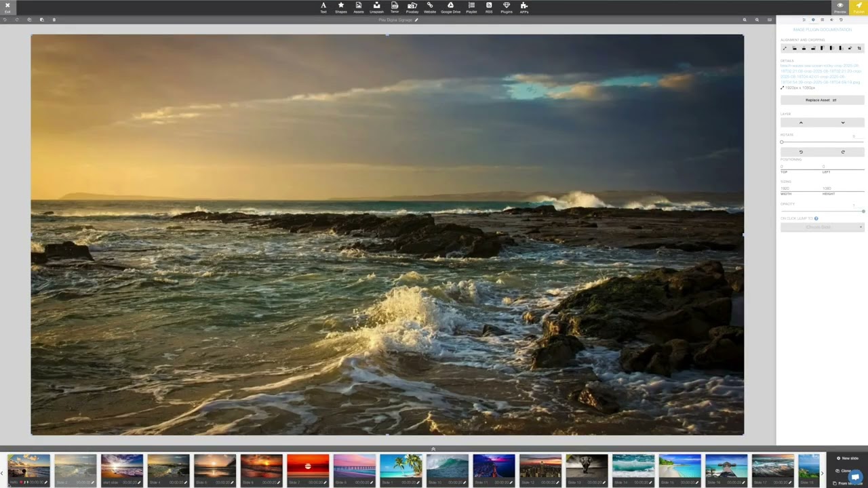Select the Slide 4 thumbnail
Image resolution: width=868 pixels, height=488 pixels.
(x=168, y=470)
